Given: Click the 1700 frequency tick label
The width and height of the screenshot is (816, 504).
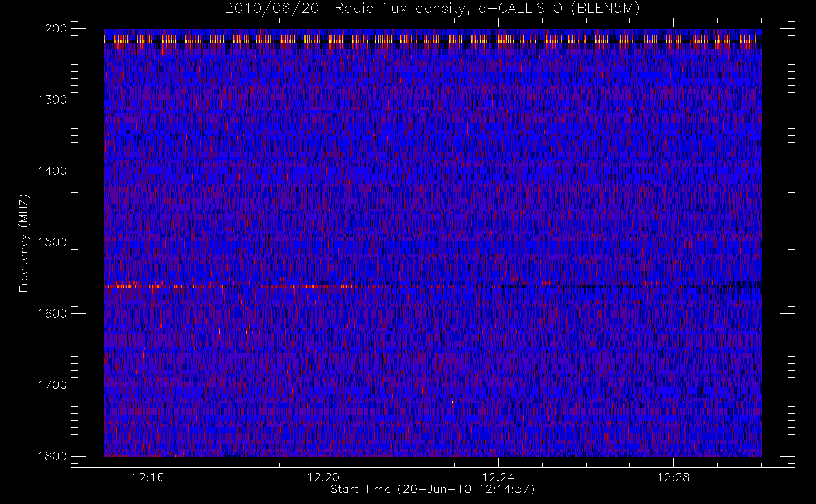Looking at the screenshot, I should (x=52, y=385).
